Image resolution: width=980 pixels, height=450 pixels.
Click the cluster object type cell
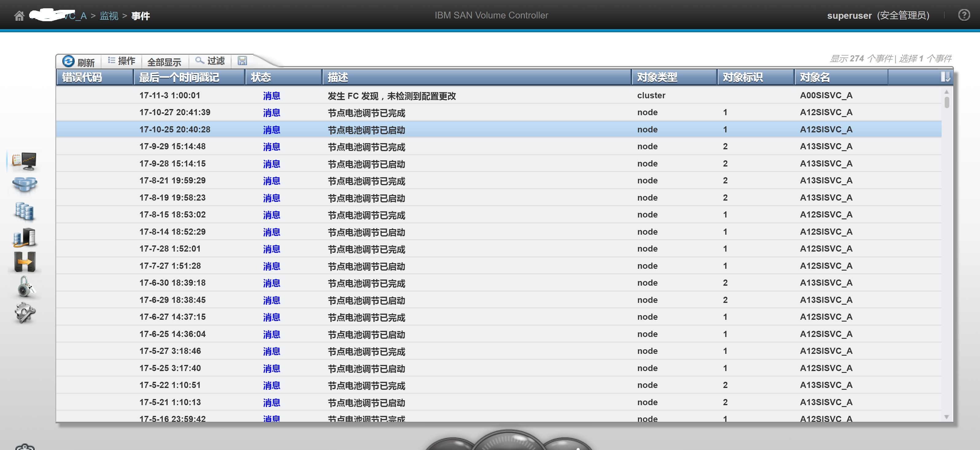click(651, 96)
